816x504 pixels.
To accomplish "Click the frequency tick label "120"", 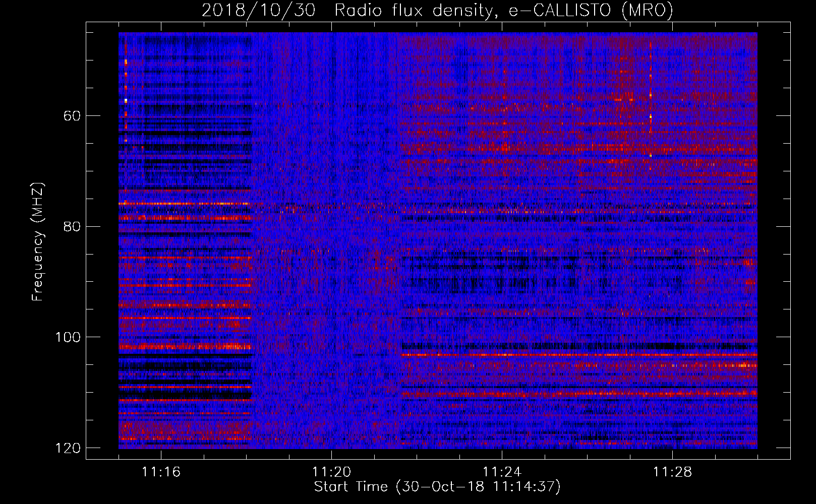I will (x=68, y=448).
